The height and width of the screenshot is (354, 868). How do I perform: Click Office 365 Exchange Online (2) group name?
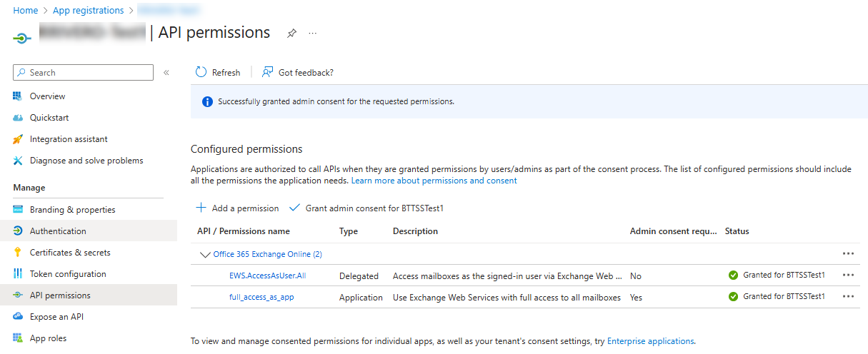coord(268,254)
